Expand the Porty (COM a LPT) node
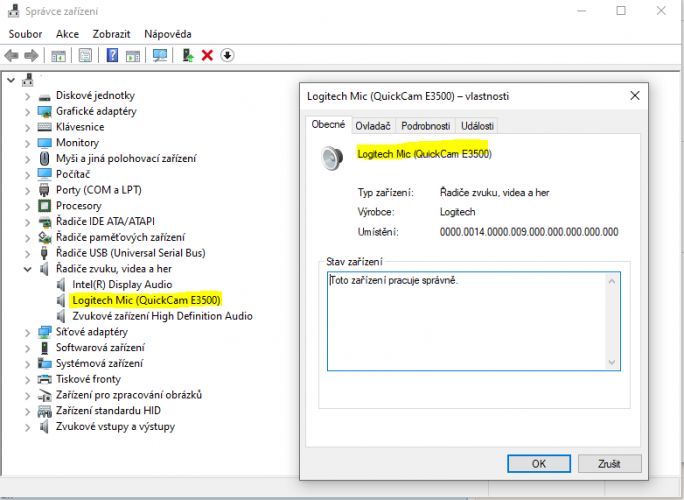684x500 pixels. pos(27,191)
